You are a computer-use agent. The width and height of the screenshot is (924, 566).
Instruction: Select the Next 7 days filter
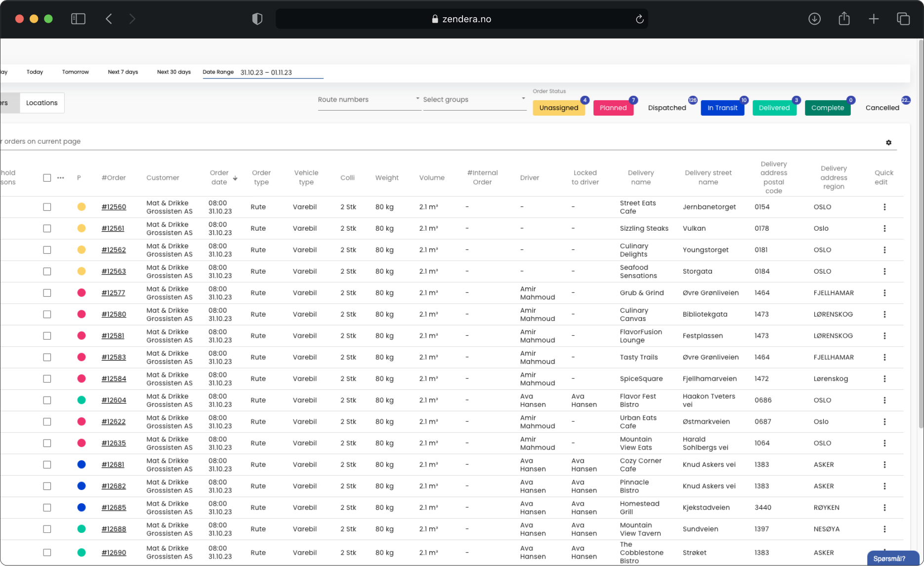click(x=123, y=72)
